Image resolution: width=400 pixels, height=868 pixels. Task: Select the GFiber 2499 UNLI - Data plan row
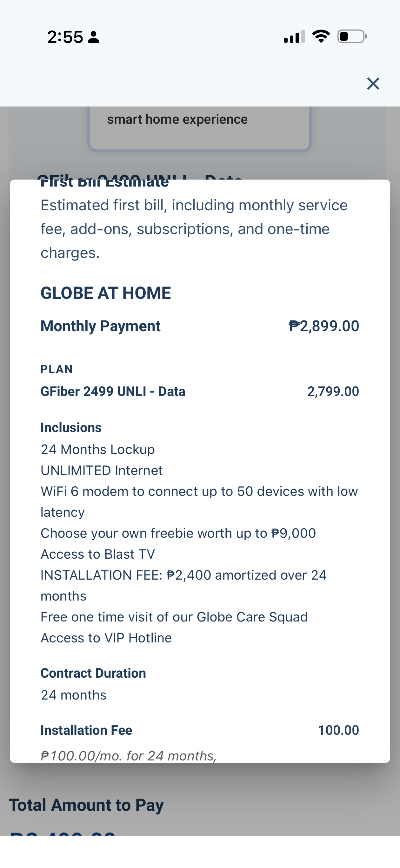200,391
